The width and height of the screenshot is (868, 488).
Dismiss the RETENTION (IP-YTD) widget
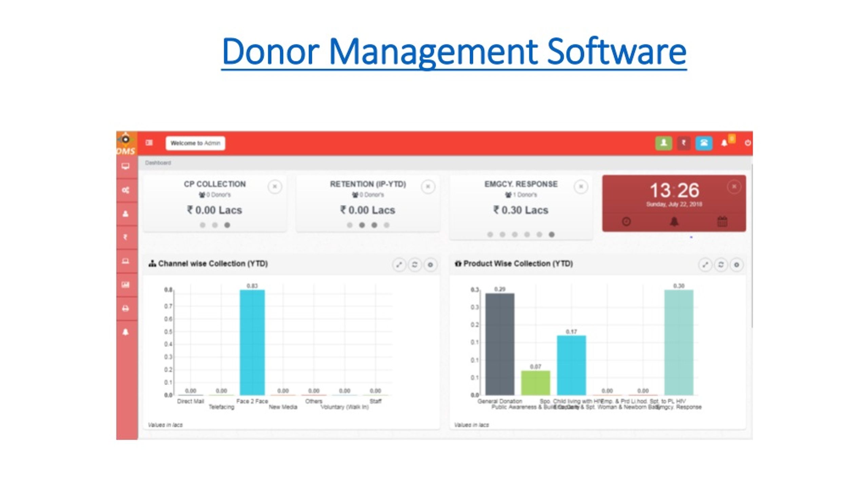[x=428, y=186]
